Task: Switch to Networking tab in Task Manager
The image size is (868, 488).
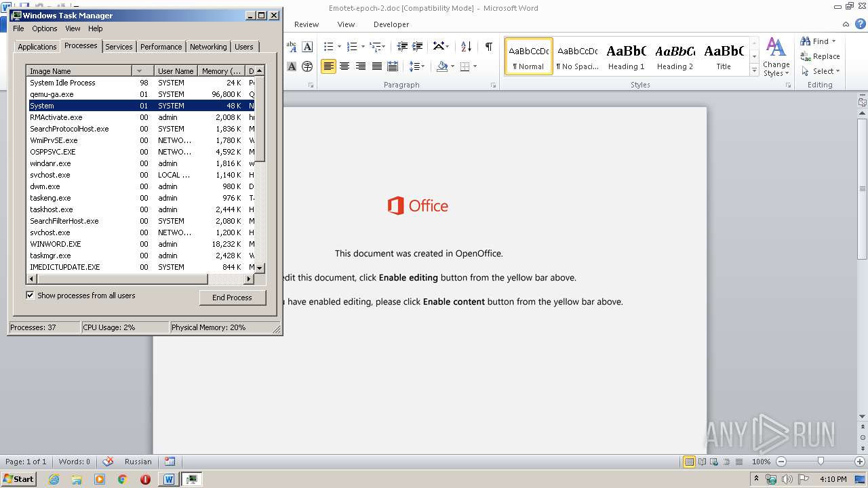Action: click(208, 47)
